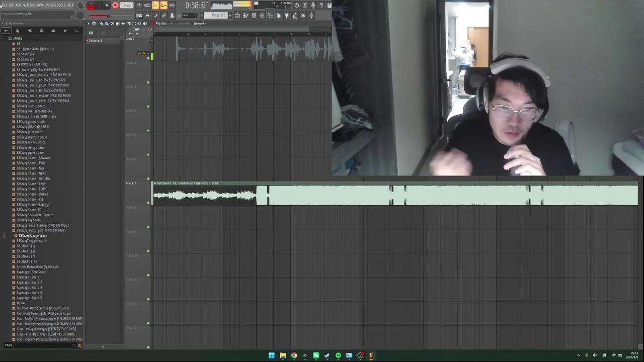
Task: Click the red Record button
Action: [115, 6]
